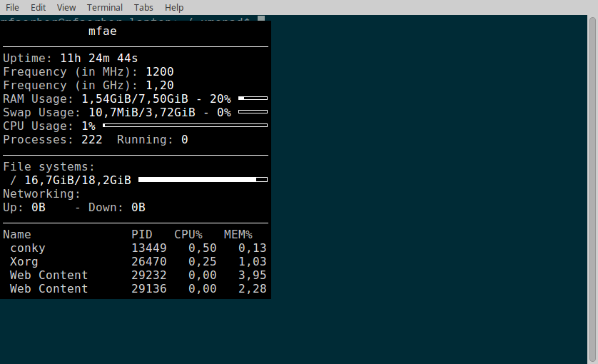Click the MEM value '3,95'

[x=253, y=275]
